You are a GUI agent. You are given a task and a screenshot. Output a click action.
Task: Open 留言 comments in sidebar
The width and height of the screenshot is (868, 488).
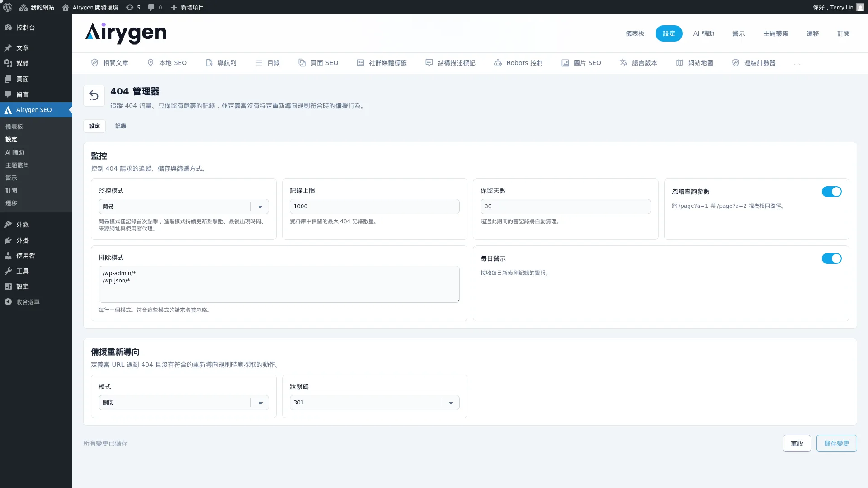click(36, 94)
